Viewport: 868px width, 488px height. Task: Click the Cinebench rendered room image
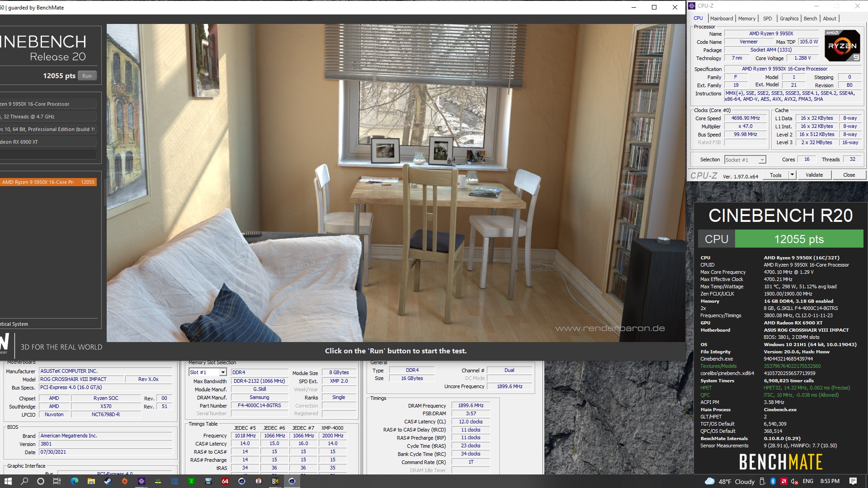[396, 183]
